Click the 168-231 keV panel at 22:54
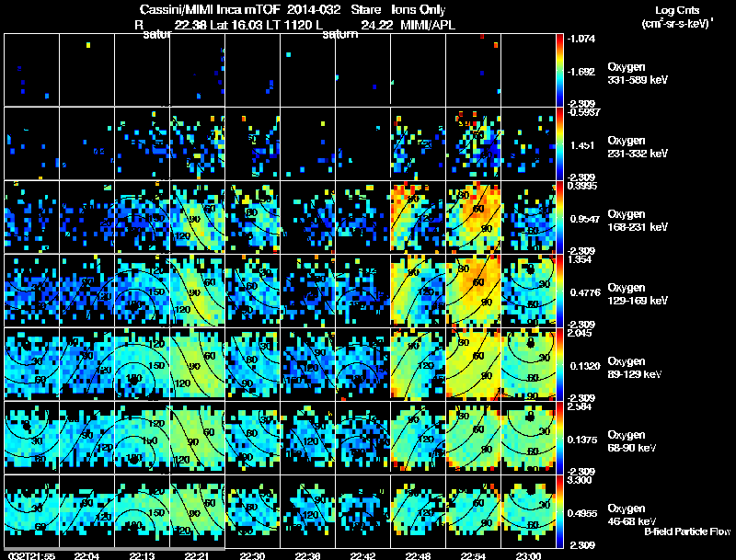Image resolution: width=736 pixels, height=560 pixels. tap(473, 217)
